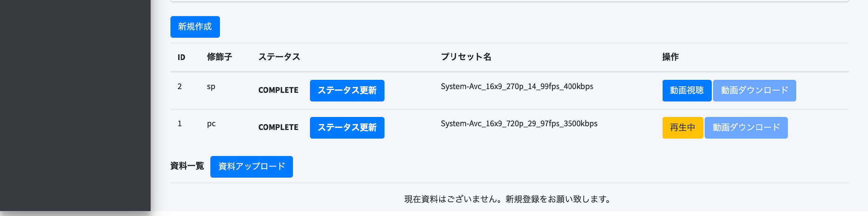Open 動画視聴 for the sp video
This screenshot has height=216, width=868.
coord(686,90)
